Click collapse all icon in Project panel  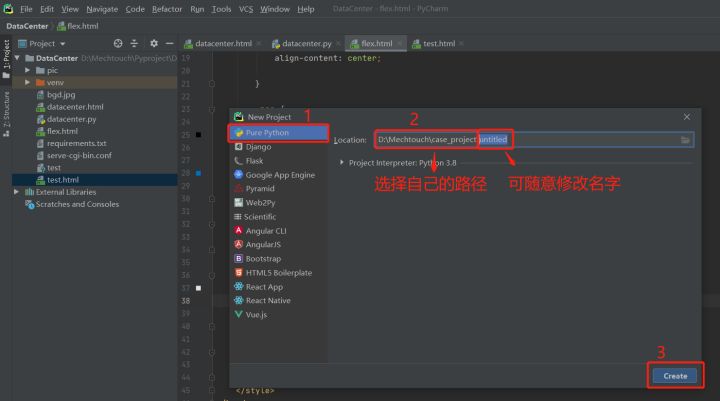click(134, 43)
